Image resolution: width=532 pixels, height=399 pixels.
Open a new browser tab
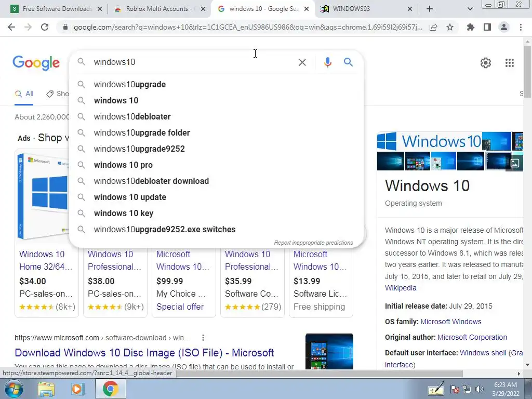point(430,9)
